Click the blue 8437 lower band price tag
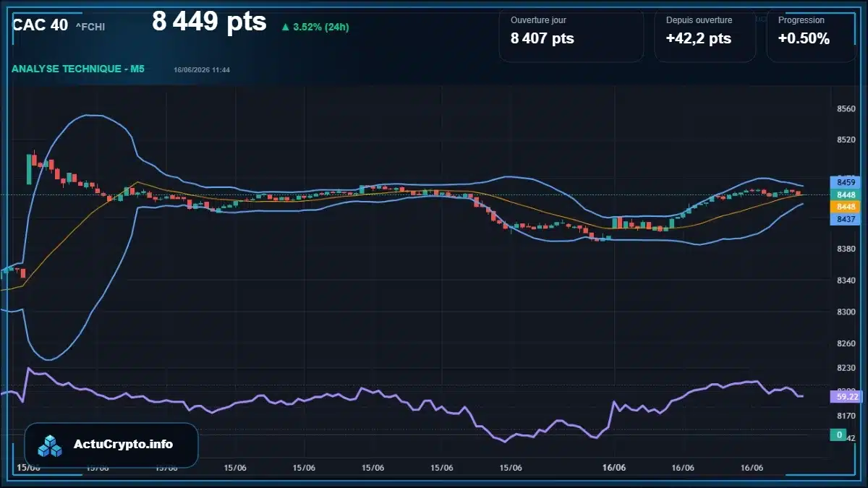This screenshot has width=868, height=488. [x=846, y=218]
